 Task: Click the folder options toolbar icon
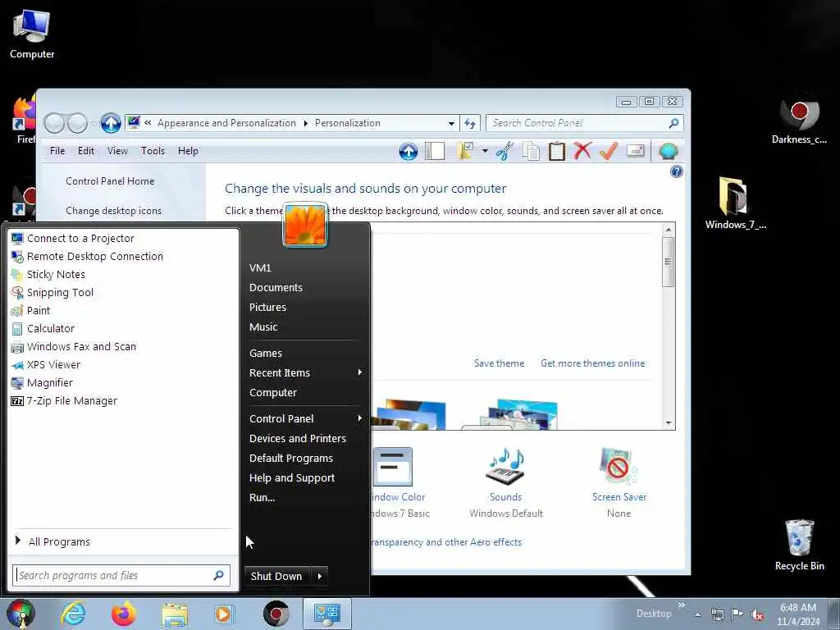coord(465,151)
